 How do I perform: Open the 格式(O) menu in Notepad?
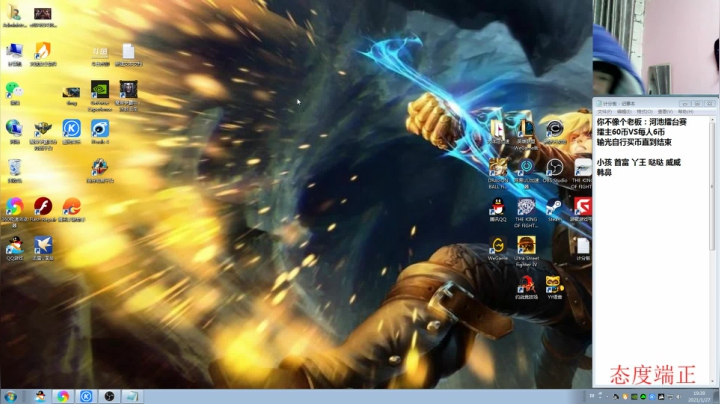[645, 112]
